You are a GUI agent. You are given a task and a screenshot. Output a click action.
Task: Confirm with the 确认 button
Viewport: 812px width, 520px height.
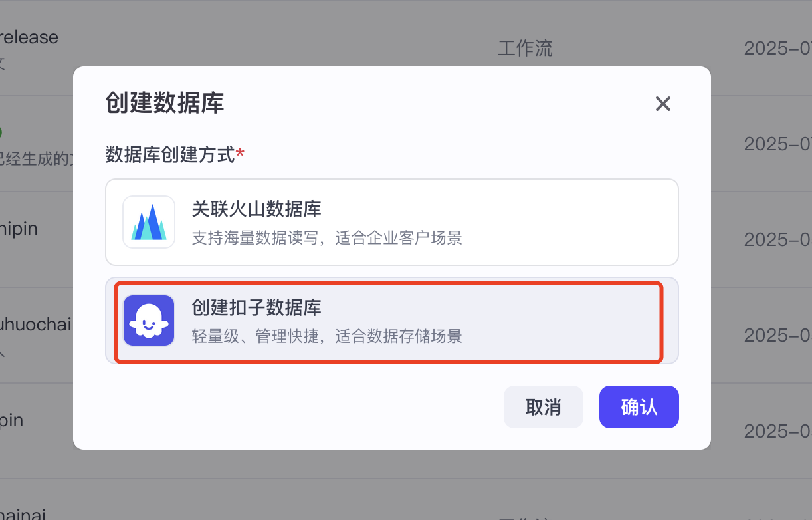coord(639,407)
